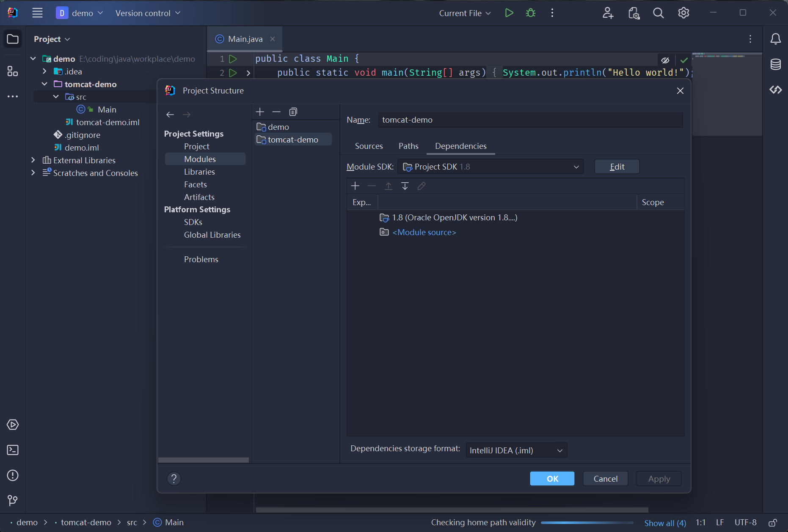Run the current file with the green arrow

509,13
